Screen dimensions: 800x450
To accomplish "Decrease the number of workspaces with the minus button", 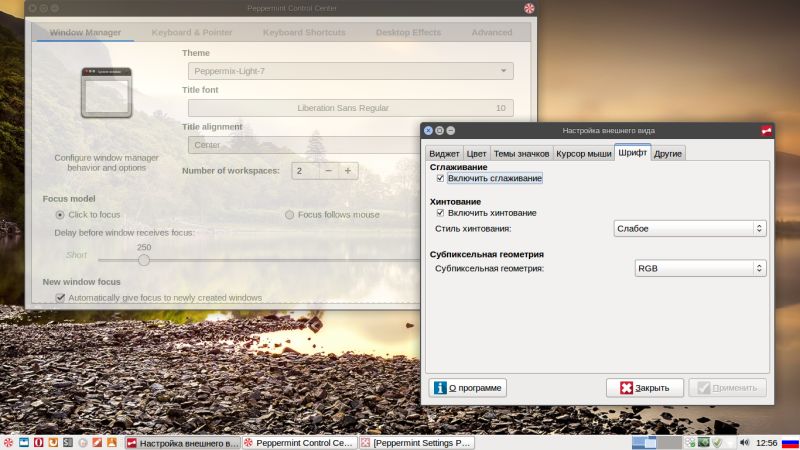I will (329, 171).
